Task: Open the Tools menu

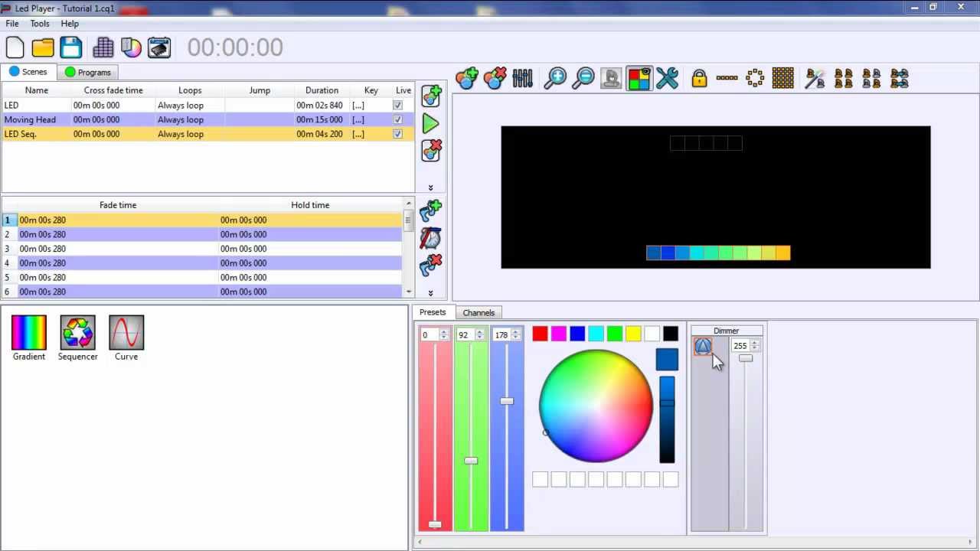Action: 40,24
